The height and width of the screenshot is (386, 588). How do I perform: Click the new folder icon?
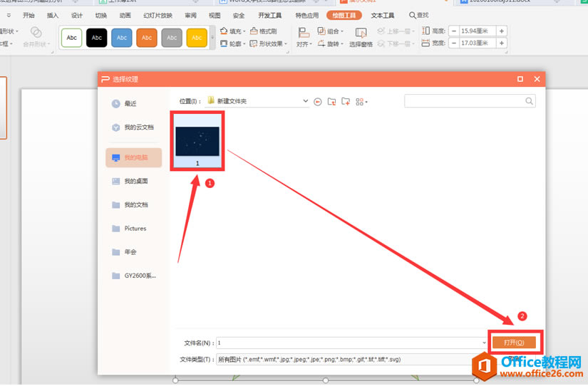[x=346, y=102]
